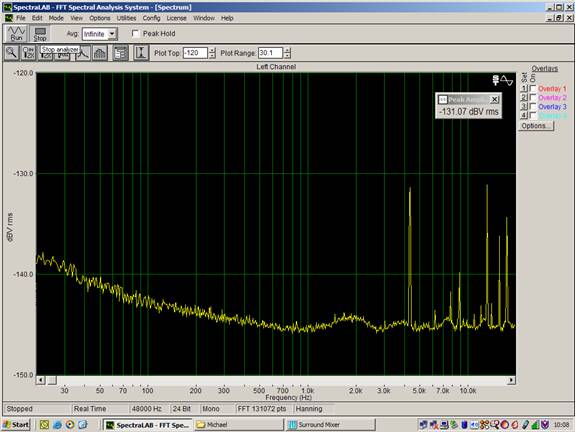The height and width of the screenshot is (432, 575).
Task: Enable Overlay 3 checkbox
Action: (533, 106)
